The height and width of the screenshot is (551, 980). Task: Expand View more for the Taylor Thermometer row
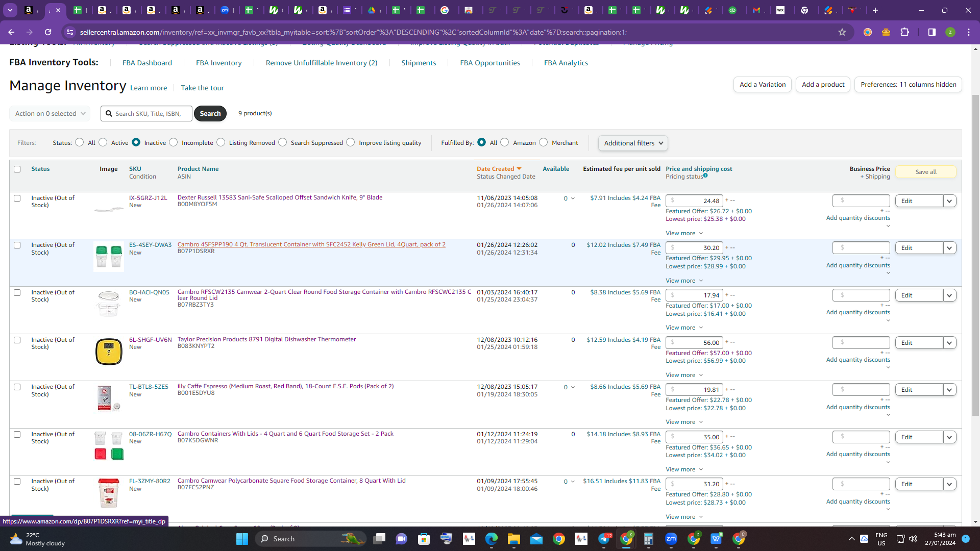(x=684, y=375)
